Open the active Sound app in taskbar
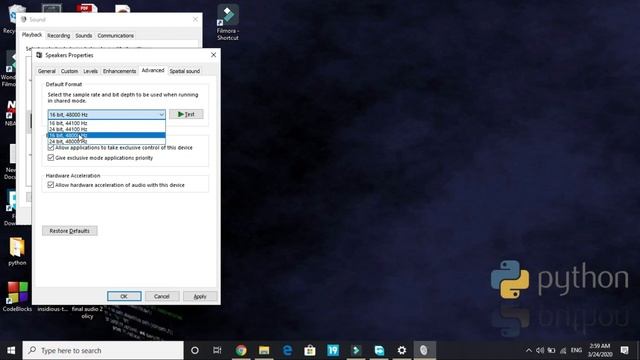Image resolution: width=640 pixels, height=360 pixels. 424,350
